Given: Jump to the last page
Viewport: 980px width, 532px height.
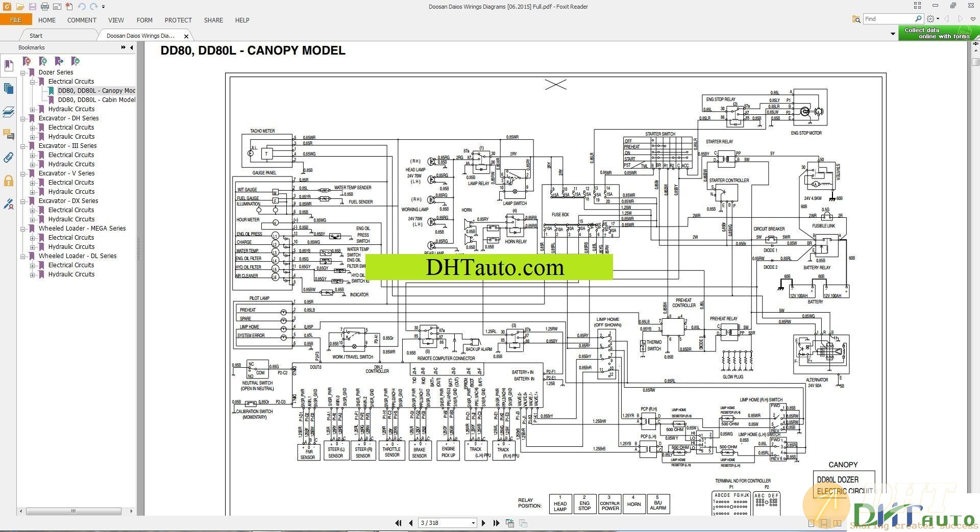Looking at the screenshot, I should point(496,523).
